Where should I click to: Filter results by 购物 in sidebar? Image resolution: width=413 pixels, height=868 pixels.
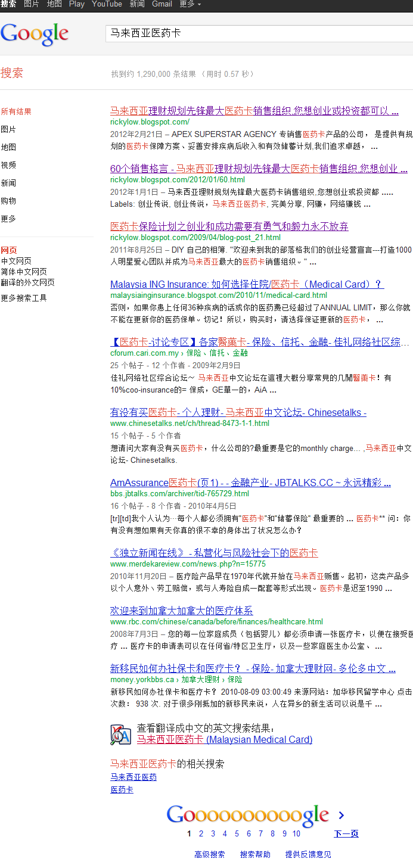click(8, 201)
